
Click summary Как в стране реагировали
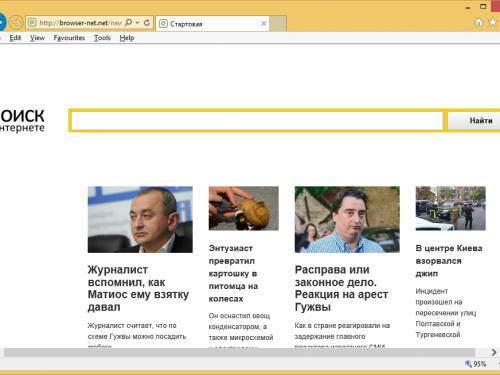(342, 336)
